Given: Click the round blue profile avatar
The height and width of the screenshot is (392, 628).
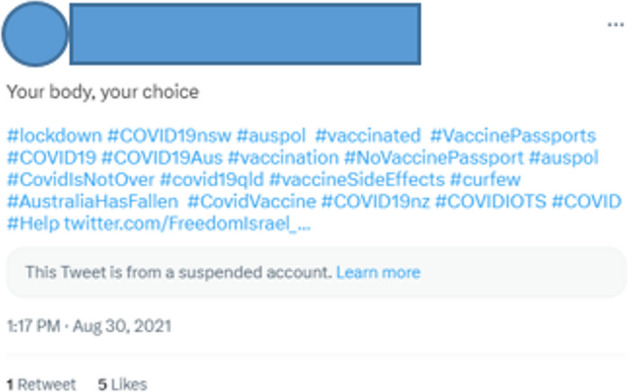Looking at the screenshot, I should point(35,34).
